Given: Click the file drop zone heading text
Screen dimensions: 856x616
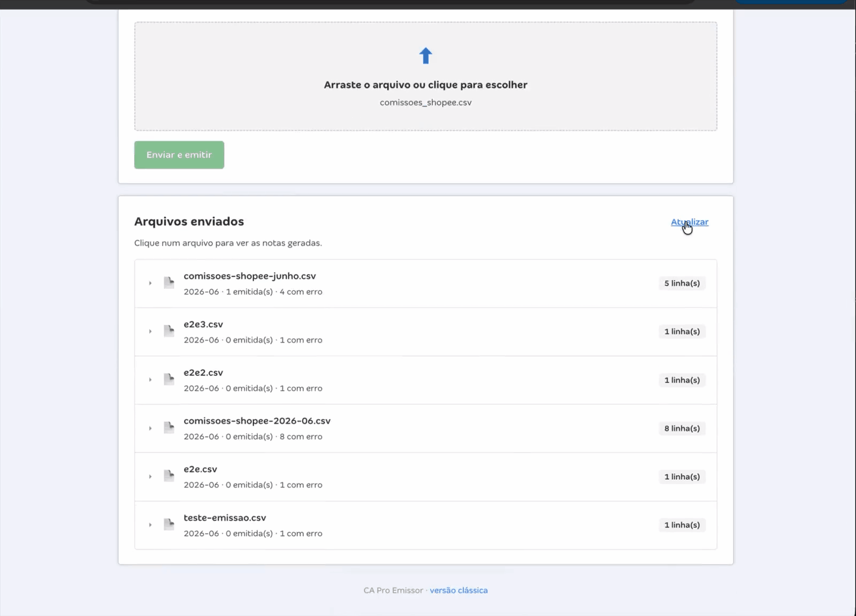Looking at the screenshot, I should point(425,84).
